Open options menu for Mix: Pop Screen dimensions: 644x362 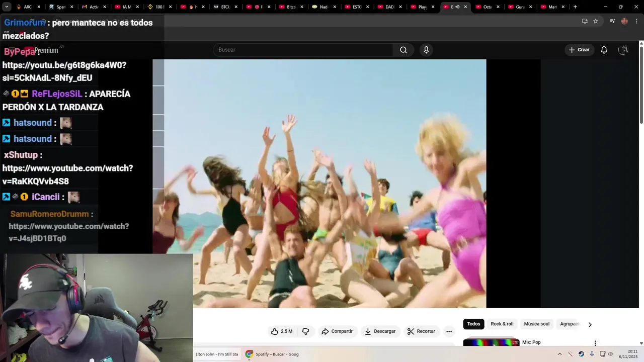pos(595,343)
